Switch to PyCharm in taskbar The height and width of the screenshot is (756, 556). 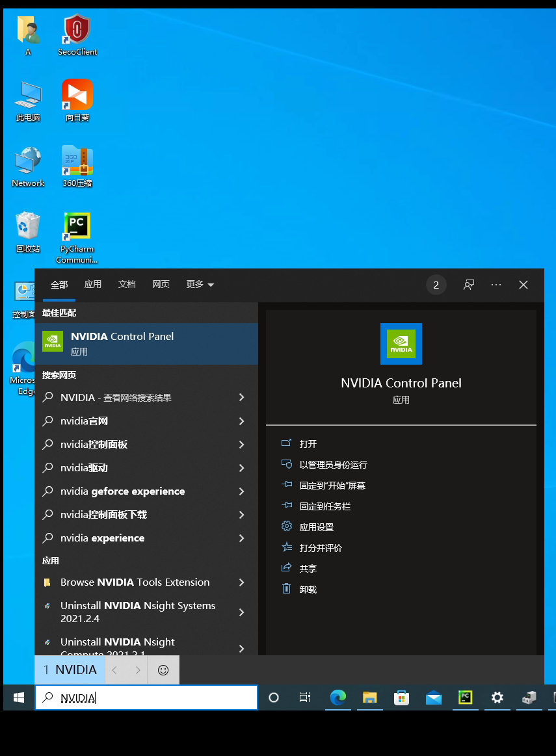point(466,697)
